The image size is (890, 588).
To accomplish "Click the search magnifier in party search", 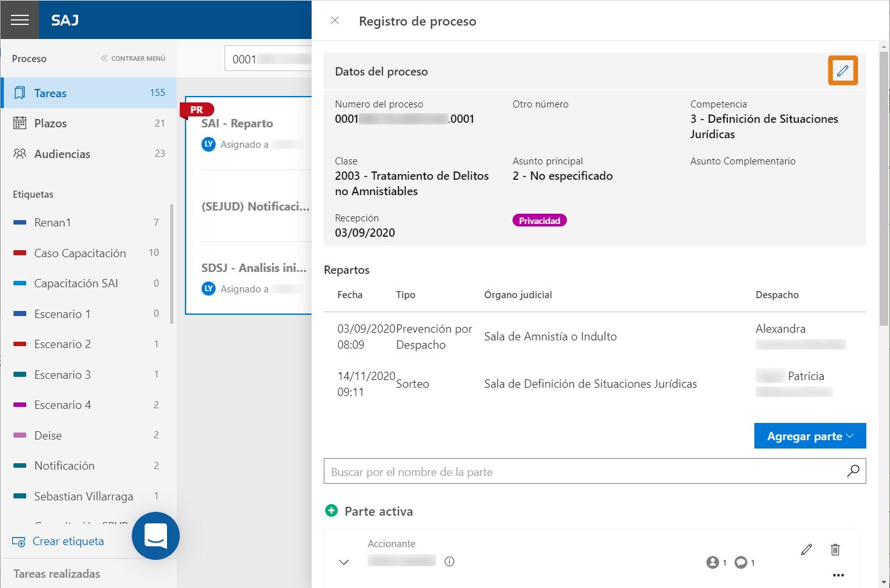I will [x=853, y=472].
